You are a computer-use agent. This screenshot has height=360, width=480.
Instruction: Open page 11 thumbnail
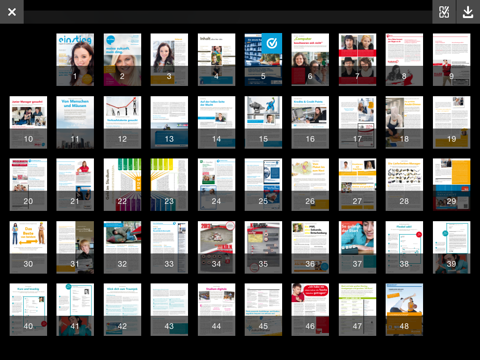[x=75, y=122]
